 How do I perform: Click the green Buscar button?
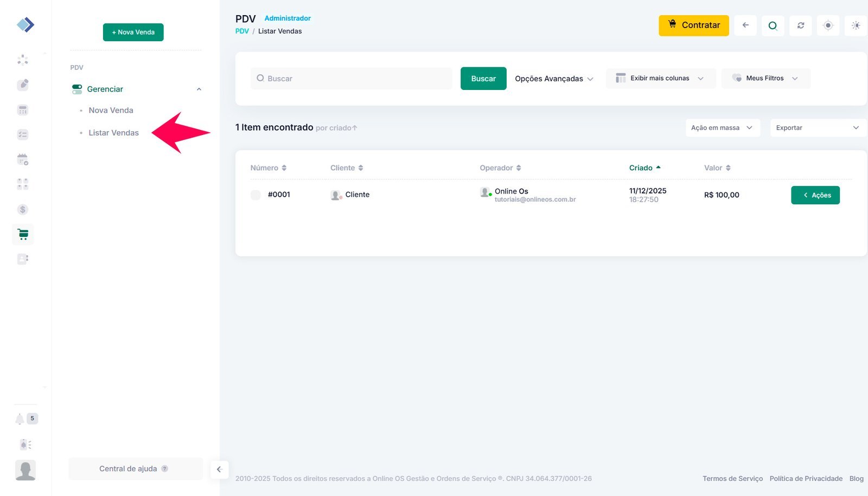coord(483,79)
